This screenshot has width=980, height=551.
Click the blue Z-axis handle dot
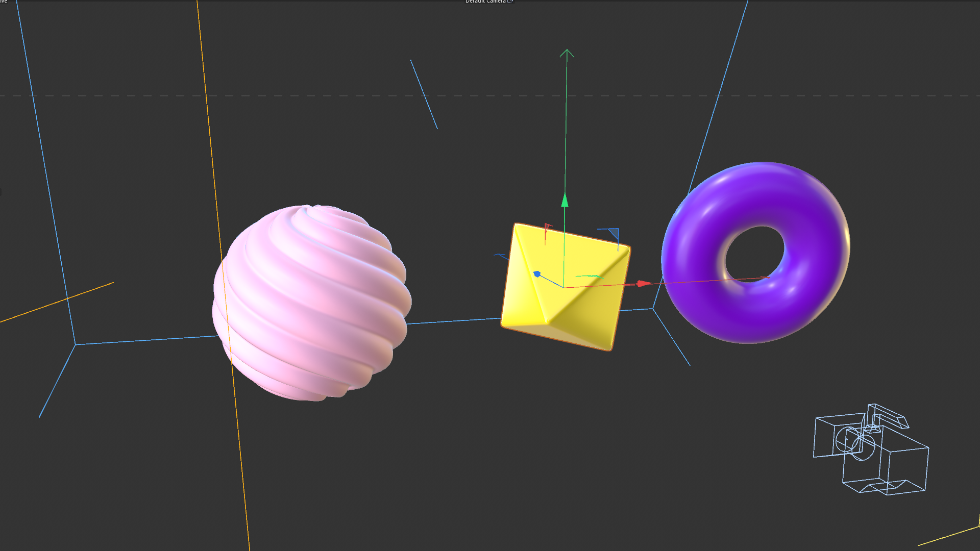pos(537,274)
